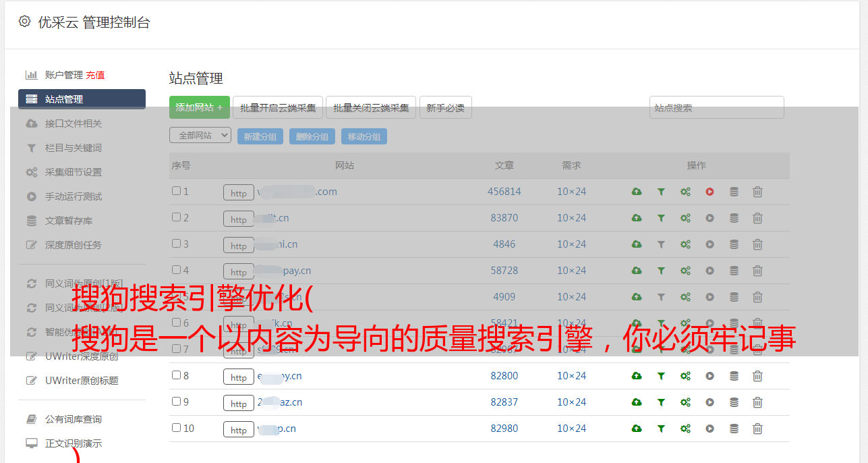Click the green 添加网站 + button
Screen dimensions: 868x463
(x=200, y=107)
